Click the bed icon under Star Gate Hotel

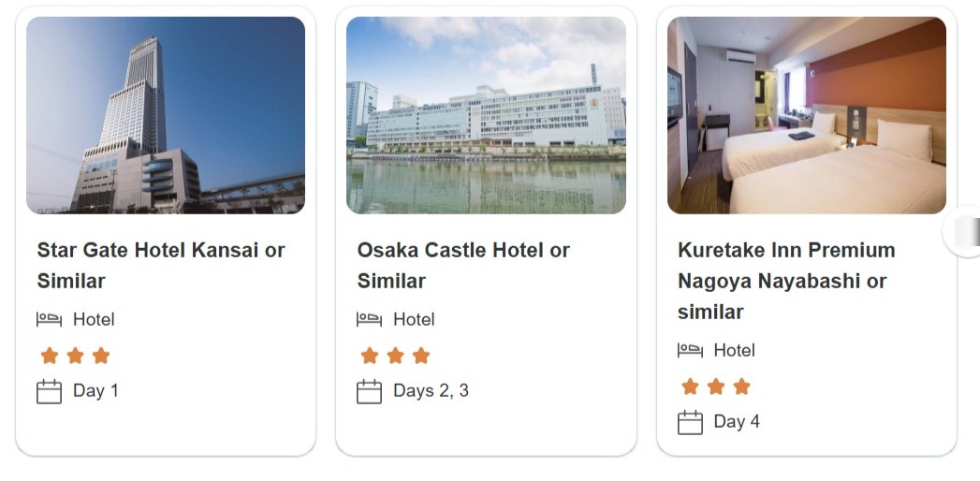pos(49,319)
